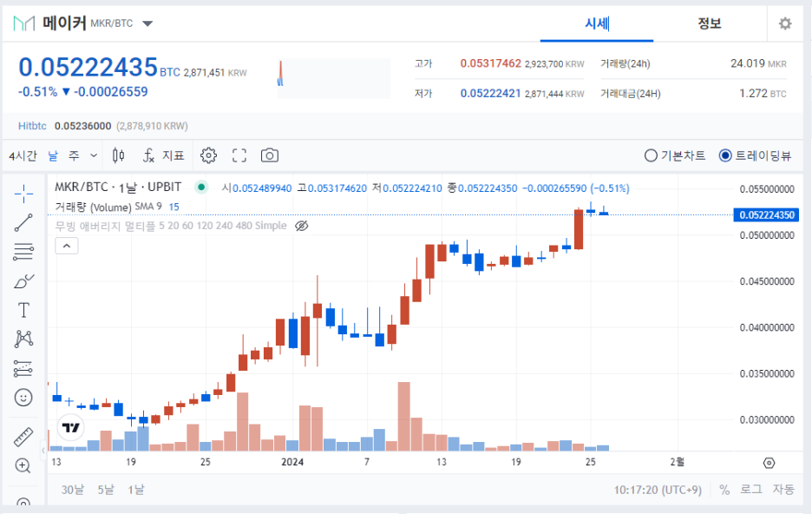Screen dimensions: 812x514
Task: Switch to the 시세 tab
Action: click(x=597, y=23)
